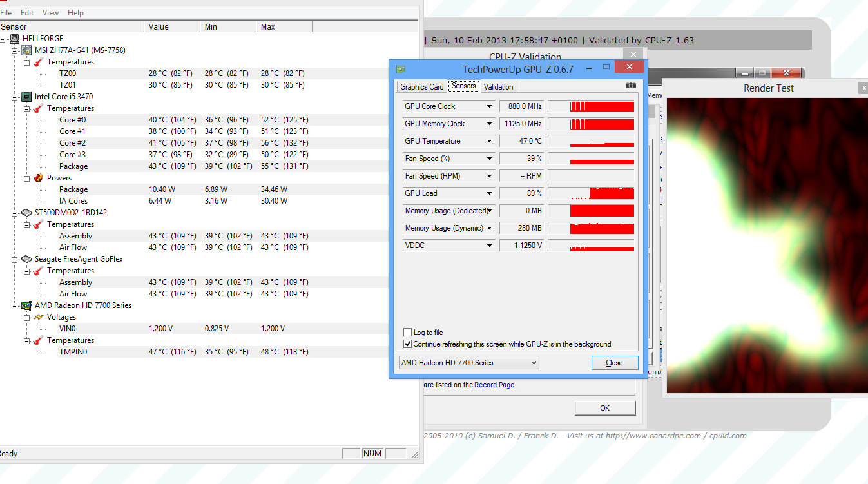The width and height of the screenshot is (868, 484).
Task: Click the AMD Radeon HD 7700 graphics card icon
Action: click(x=27, y=305)
